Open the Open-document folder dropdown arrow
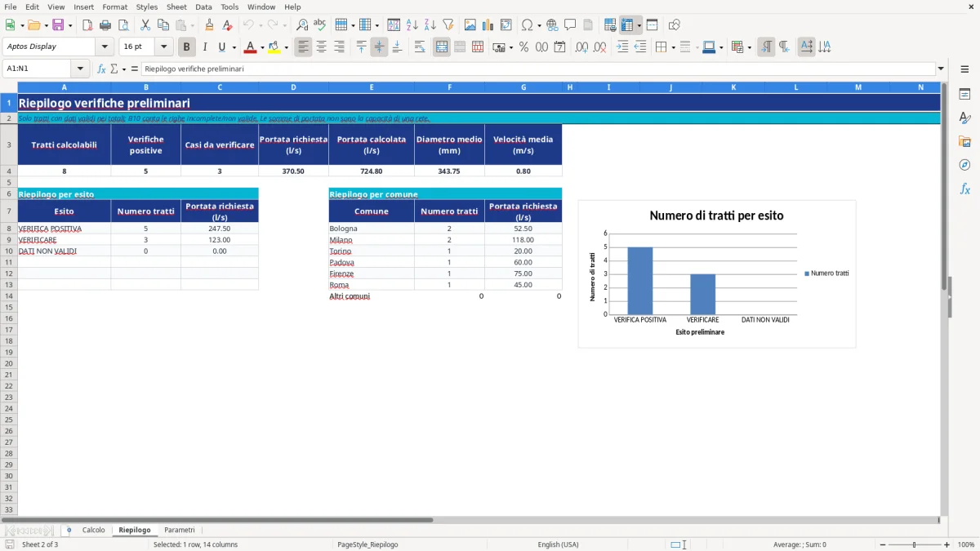Screen dimensions: 980x551 coord(45,25)
